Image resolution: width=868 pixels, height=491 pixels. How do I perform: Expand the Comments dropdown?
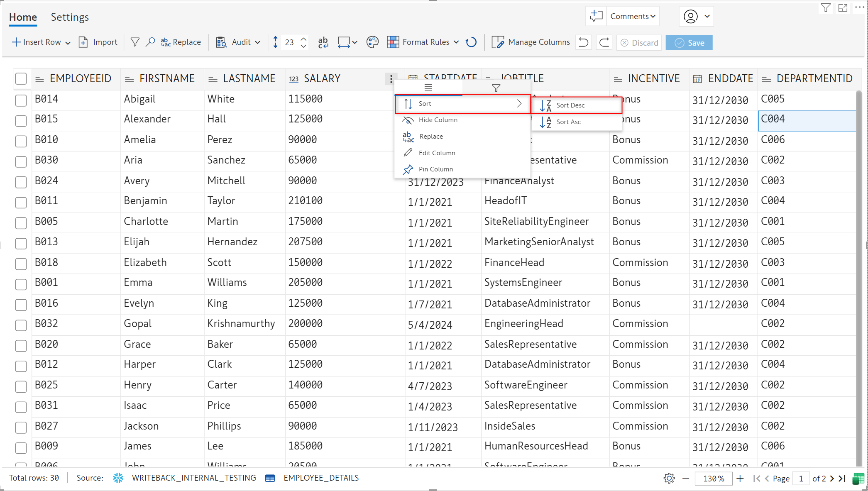pos(633,16)
